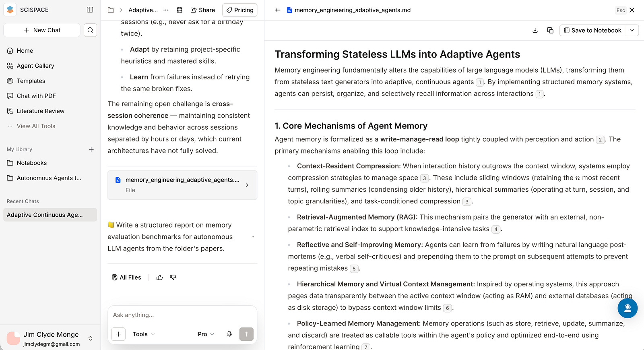Open the chat more-options ellipsis
Image resolution: width=644 pixels, height=350 pixels.
166,10
